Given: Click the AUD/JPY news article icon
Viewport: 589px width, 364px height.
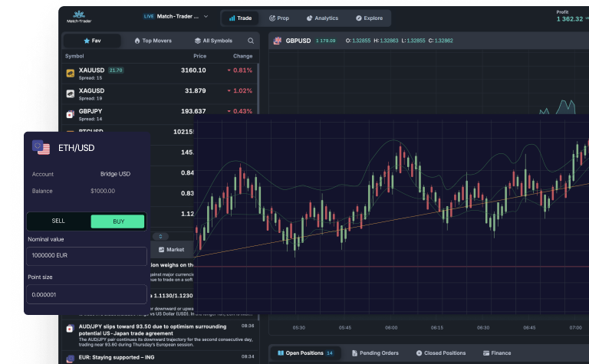Looking at the screenshot, I should point(71,329).
